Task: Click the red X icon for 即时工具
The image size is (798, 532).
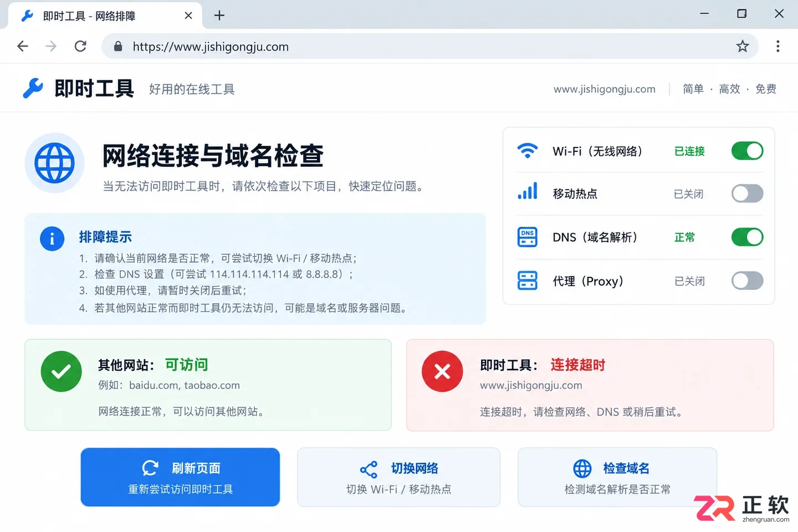Action: click(x=442, y=371)
